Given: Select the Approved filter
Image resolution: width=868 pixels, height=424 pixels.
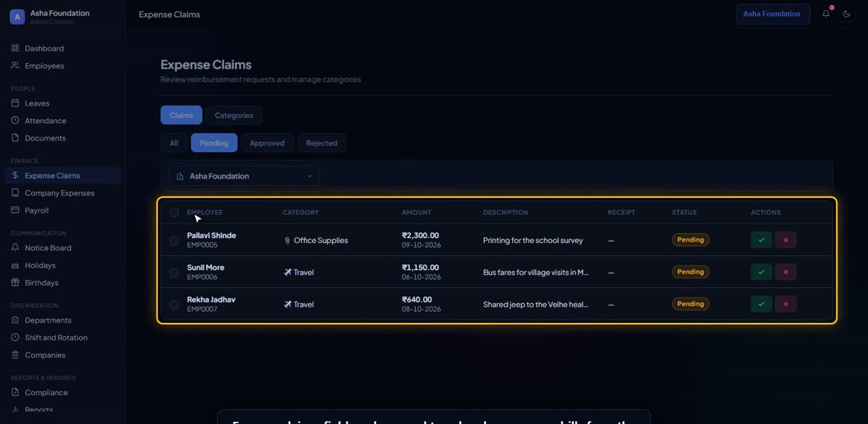Looking at the screenshot, I should (x=268, y=143).
